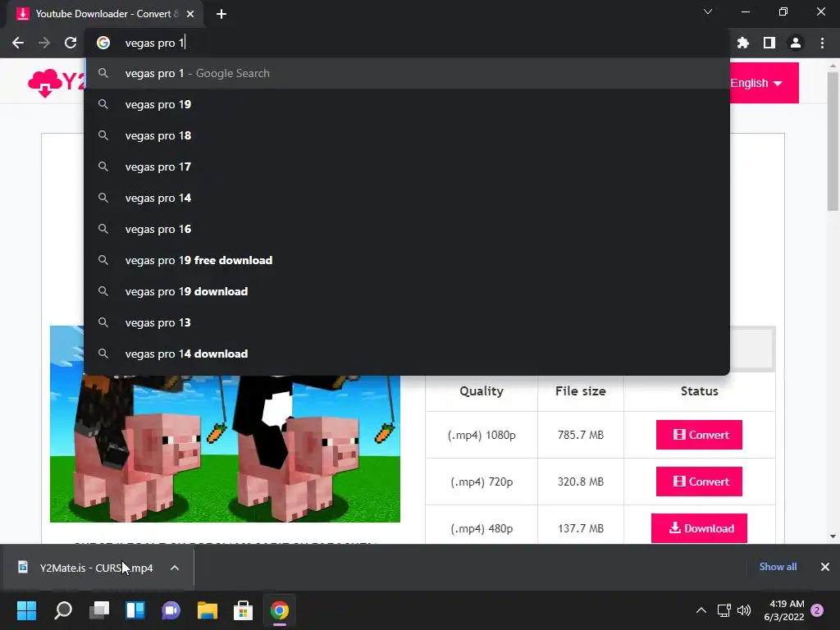Click the '320.8 MB' file size cell

(581, 482)
